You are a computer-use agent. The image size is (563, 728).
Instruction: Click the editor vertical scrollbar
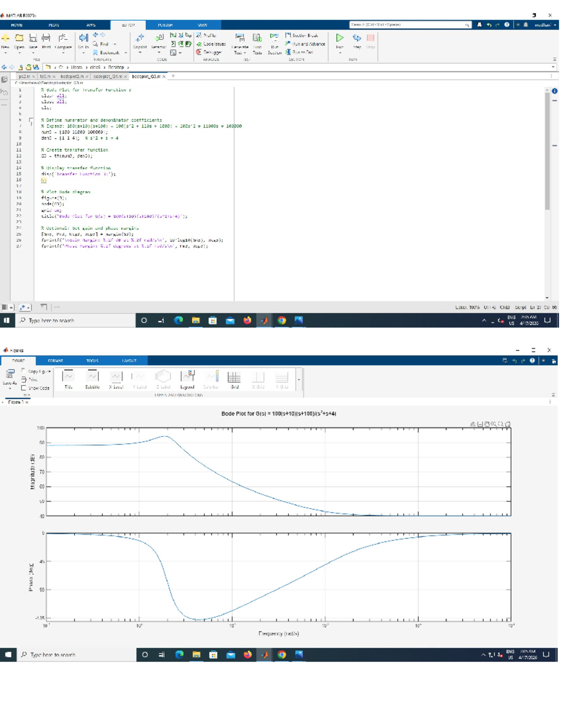547,150
